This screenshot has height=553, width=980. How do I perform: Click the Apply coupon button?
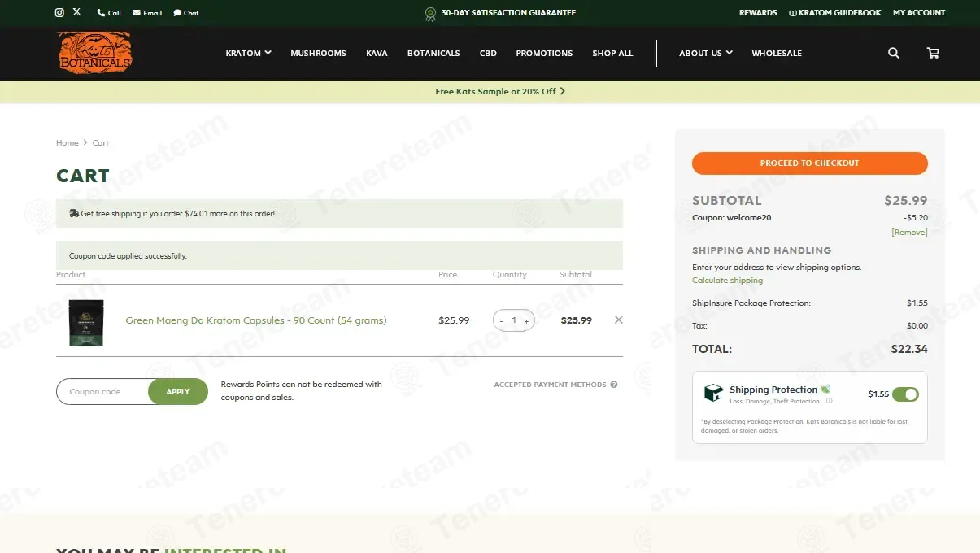tap(178, 391)
